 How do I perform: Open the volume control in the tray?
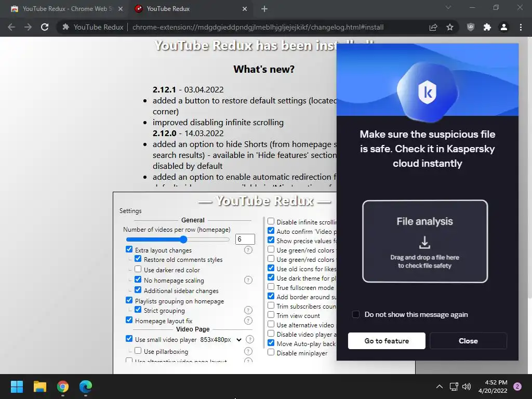coord(467,387)
